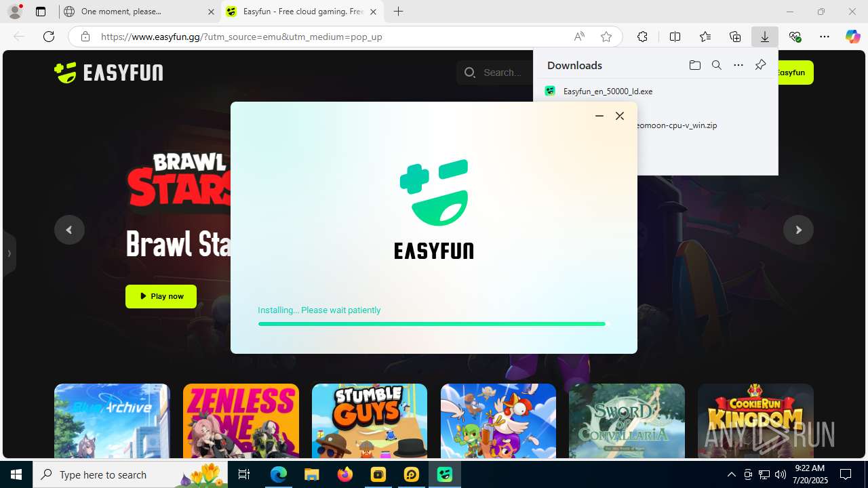This screenshot has width=868, height=488.
Task: Open the Cookie Run Kingdom card
Action: tap(755, 421)
